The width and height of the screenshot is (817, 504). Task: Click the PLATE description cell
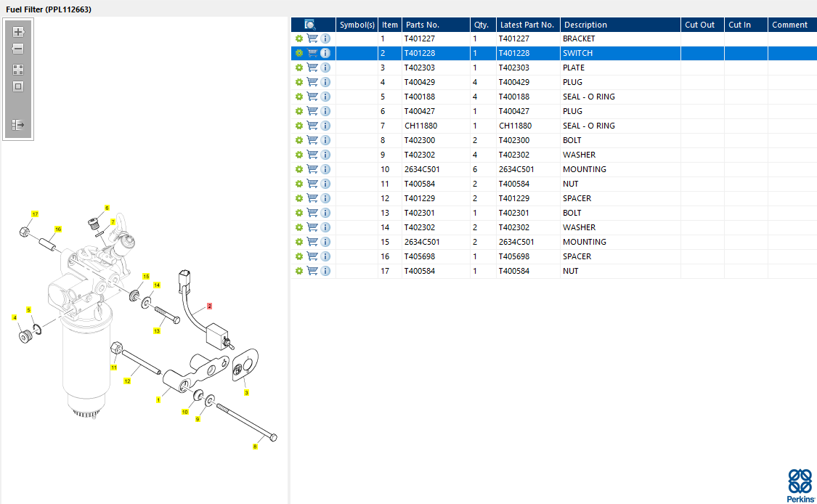(621, 68)
